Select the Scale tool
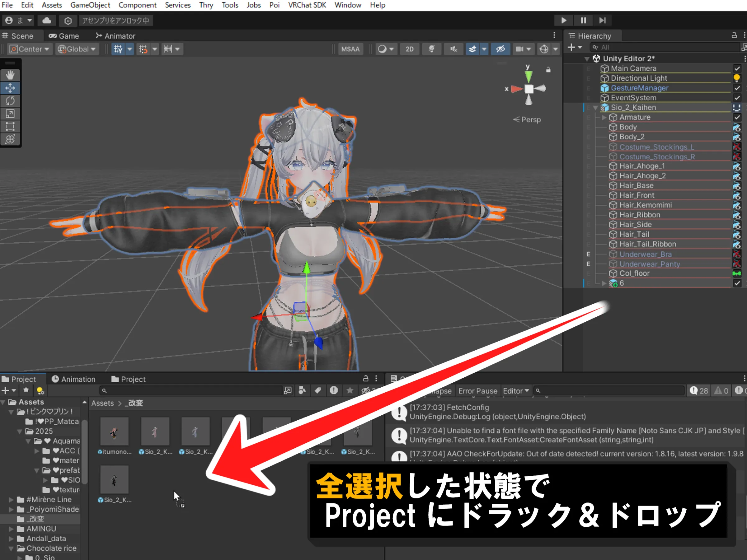Viewport: 747px width, 560px height. click(10, 114)
